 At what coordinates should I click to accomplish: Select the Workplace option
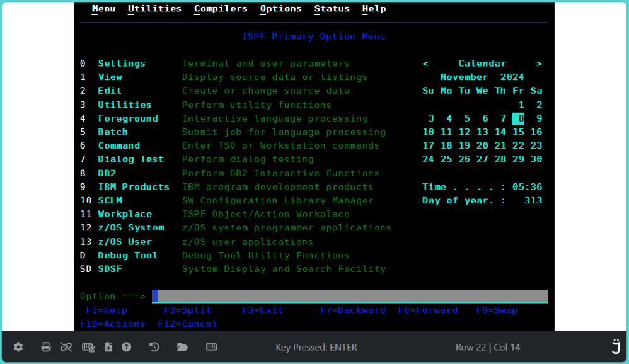[125, 214]
